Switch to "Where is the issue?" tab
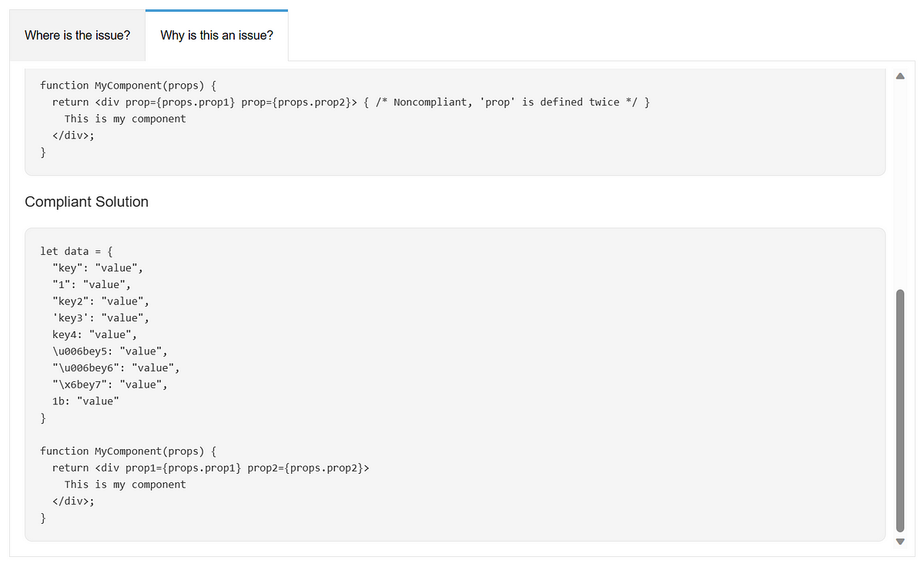This screenshot has height=567, width=924. [77, 35]
